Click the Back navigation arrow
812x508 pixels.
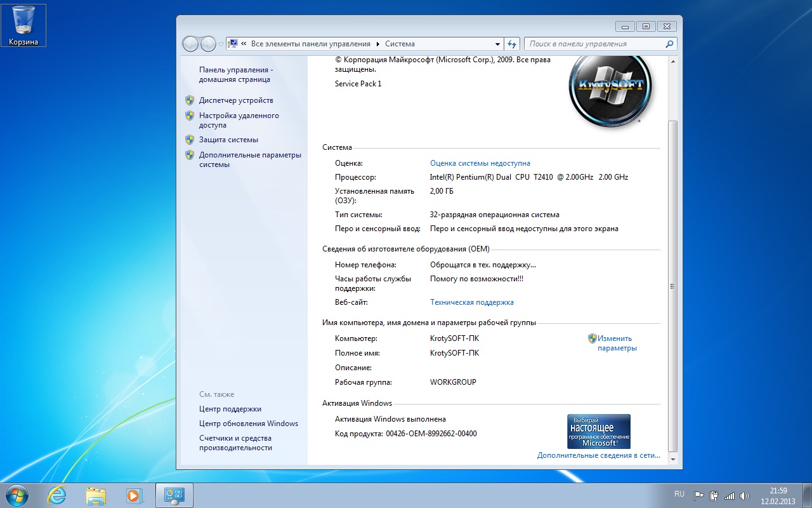click(x=190, y=44)
